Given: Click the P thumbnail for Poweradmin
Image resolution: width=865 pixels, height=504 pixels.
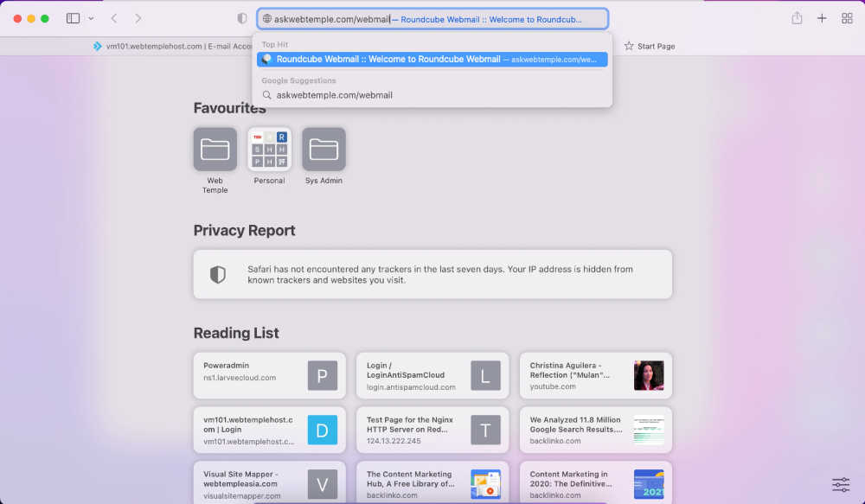Looking at the screenshot, I should [x=322, y=375].
